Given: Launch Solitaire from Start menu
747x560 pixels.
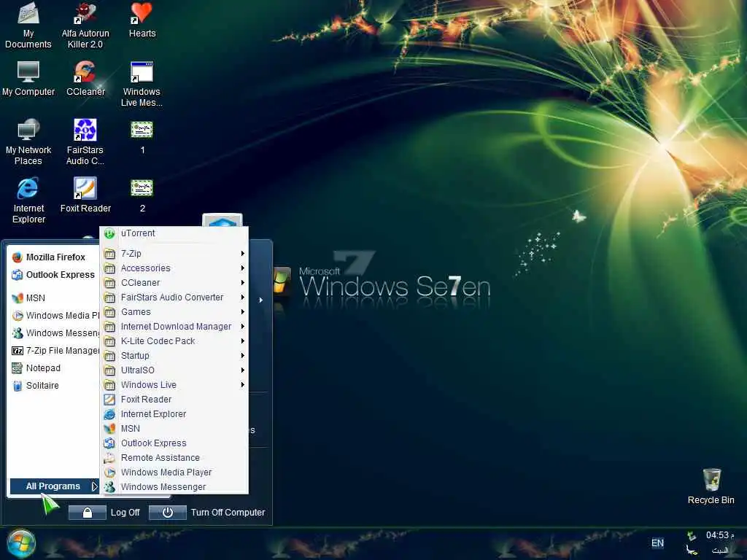Looking at the screenshot, I should pyautogui.click(x=53, y=386).
